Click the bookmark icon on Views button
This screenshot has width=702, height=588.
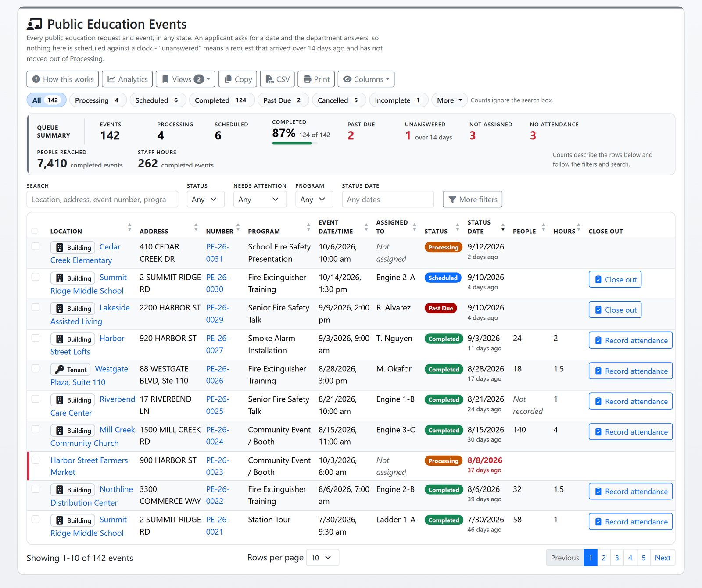(165, 79)
